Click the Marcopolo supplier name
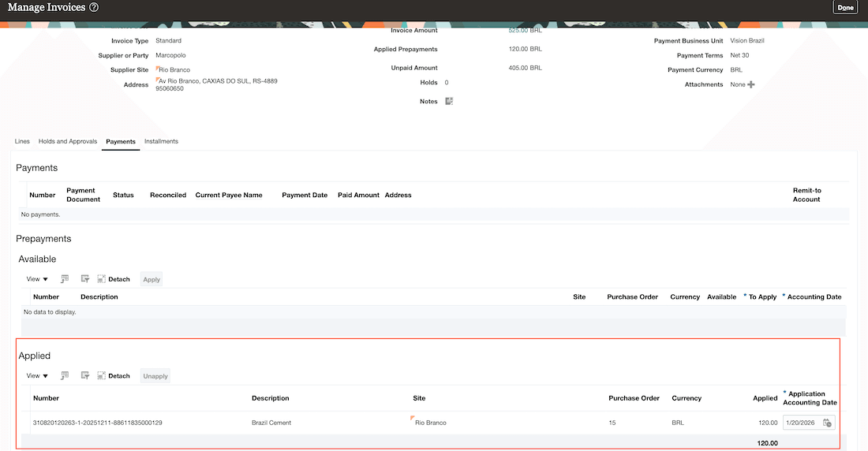The width and height of the screenshot is (868, 451). (x=170, y=55)
